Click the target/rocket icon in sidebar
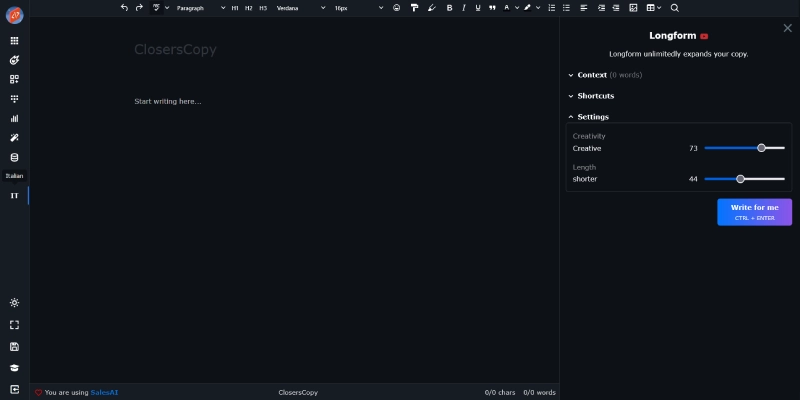Image resolution: width=800 pixels, height=400 pixels. [14, 60]
